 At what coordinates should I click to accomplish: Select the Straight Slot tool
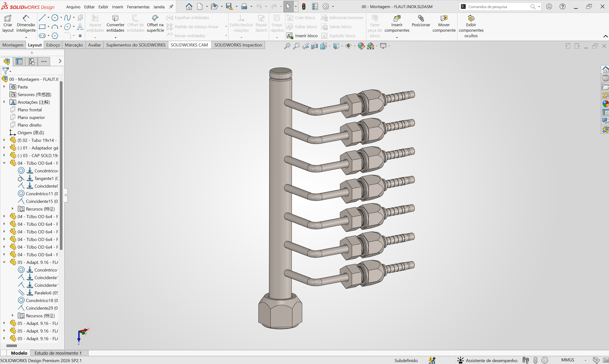point(42,36)
